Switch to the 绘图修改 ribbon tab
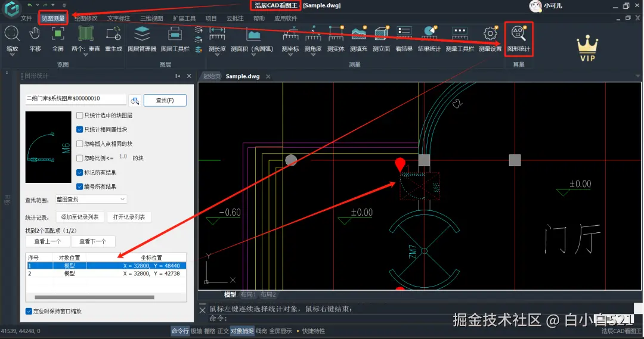The height and width of the screenshot is (339, 644). pos(86,18)
